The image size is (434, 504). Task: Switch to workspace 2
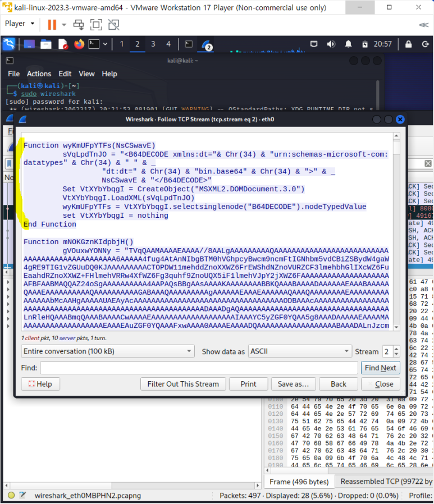137,44
